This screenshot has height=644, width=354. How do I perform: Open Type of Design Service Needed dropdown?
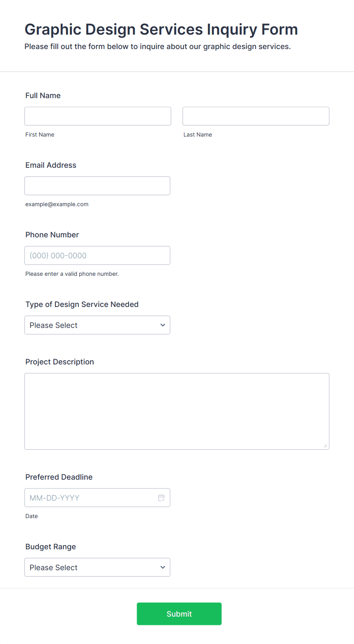(x=97, y=325)
